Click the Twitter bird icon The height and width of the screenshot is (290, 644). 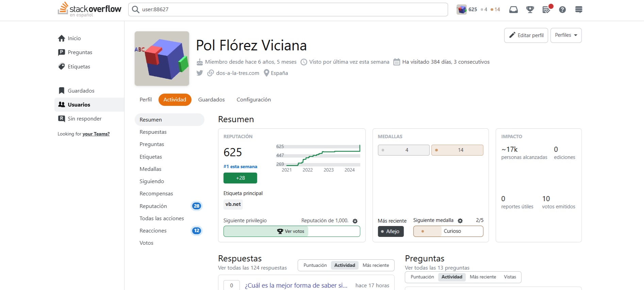pos(200,73)
